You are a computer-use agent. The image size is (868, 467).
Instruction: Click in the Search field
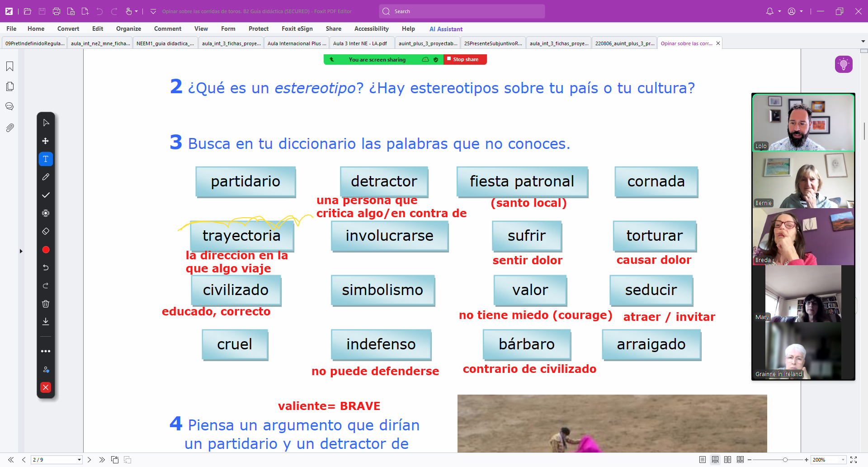462,11
